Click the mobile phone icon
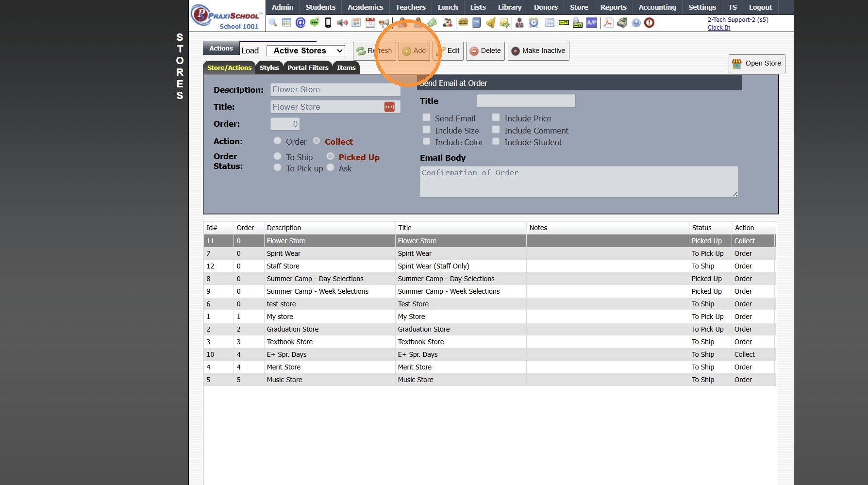The height and width of the screenshot is (485, 868). pos(328,23)
